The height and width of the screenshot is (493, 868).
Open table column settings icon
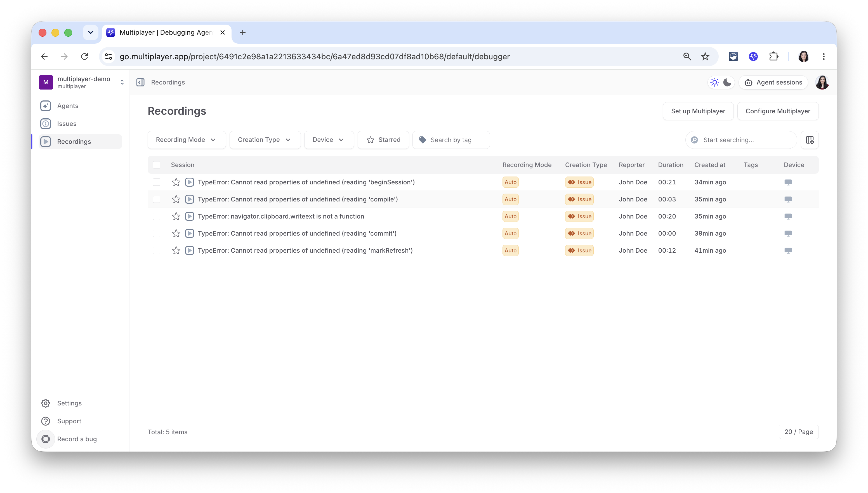810,140
